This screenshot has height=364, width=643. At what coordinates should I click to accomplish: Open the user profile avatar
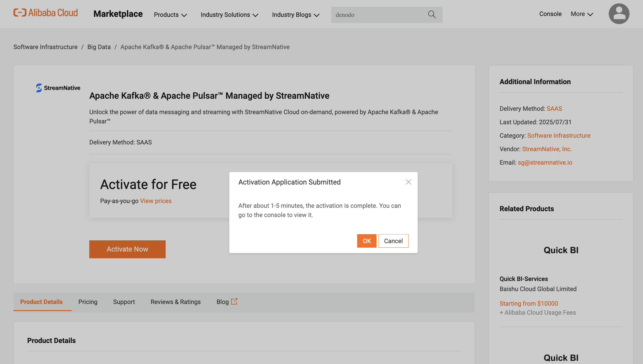click(x=619, y=14)
